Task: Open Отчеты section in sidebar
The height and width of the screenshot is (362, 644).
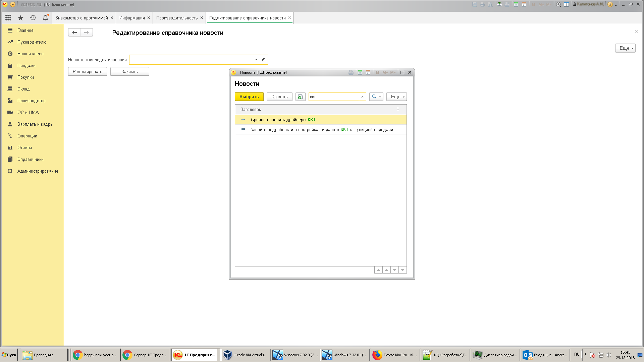Action: pos(24,147)
